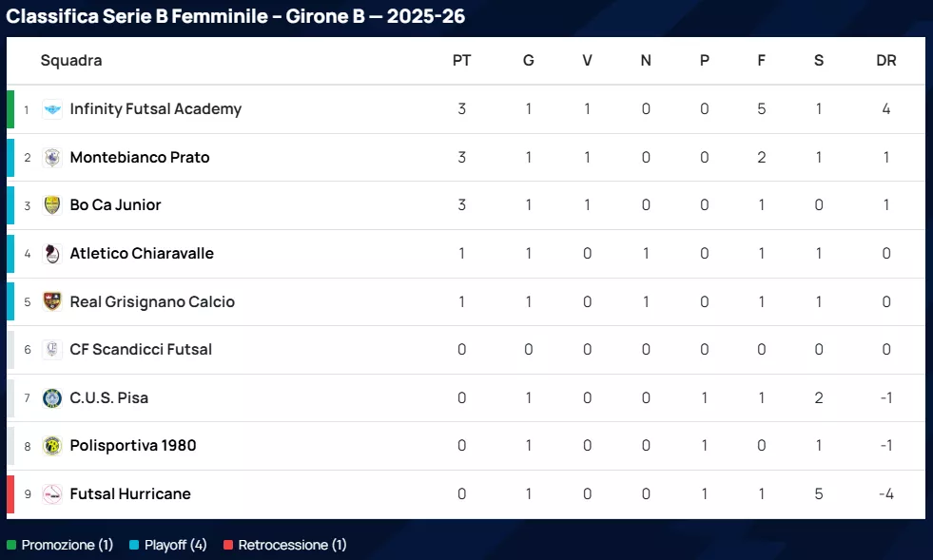
Task: Click the C.U.S. Pisa team logo
Action: [52, 398]
